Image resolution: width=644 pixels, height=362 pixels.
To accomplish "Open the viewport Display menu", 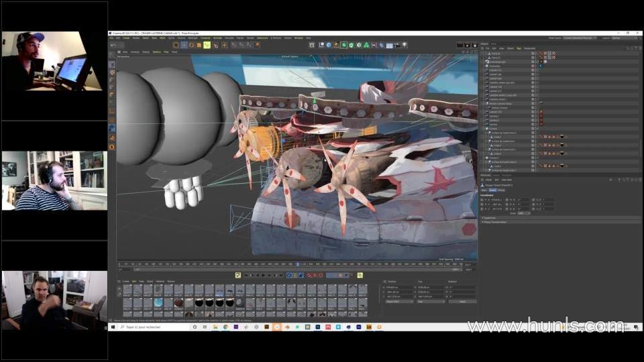I will coord(146,52).
